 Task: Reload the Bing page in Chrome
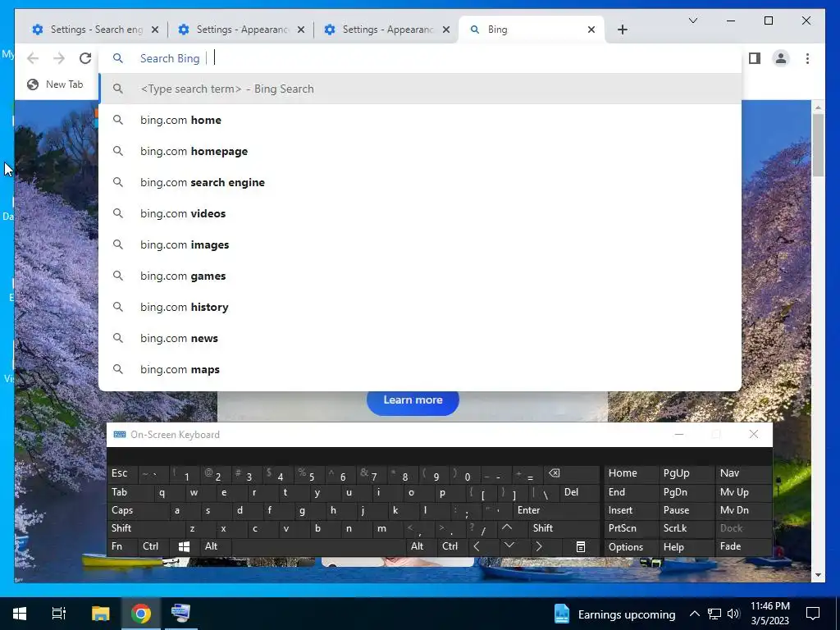pyautogui.click(x=85, y=58)
